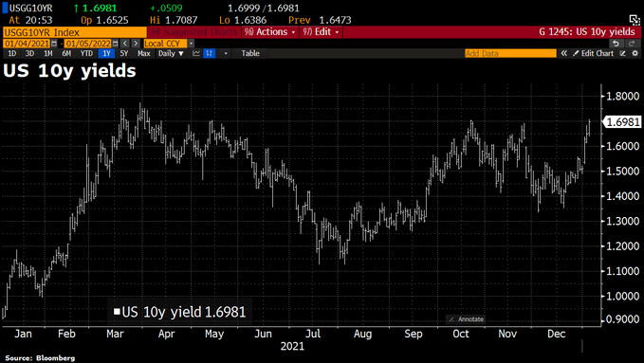Click the At 20:53 time stamp

(x=30, y=20)
